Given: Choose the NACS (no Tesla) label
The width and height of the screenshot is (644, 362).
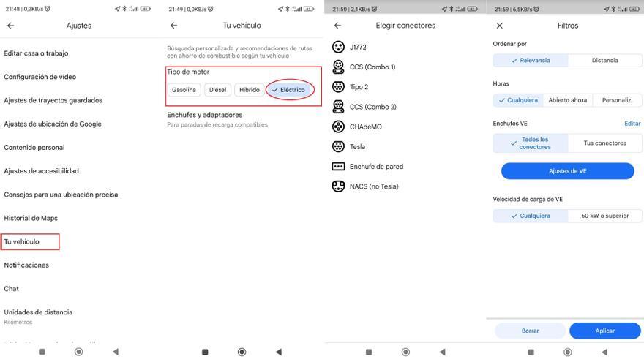Looking at the screenshot, I should [x=374, y=186].
